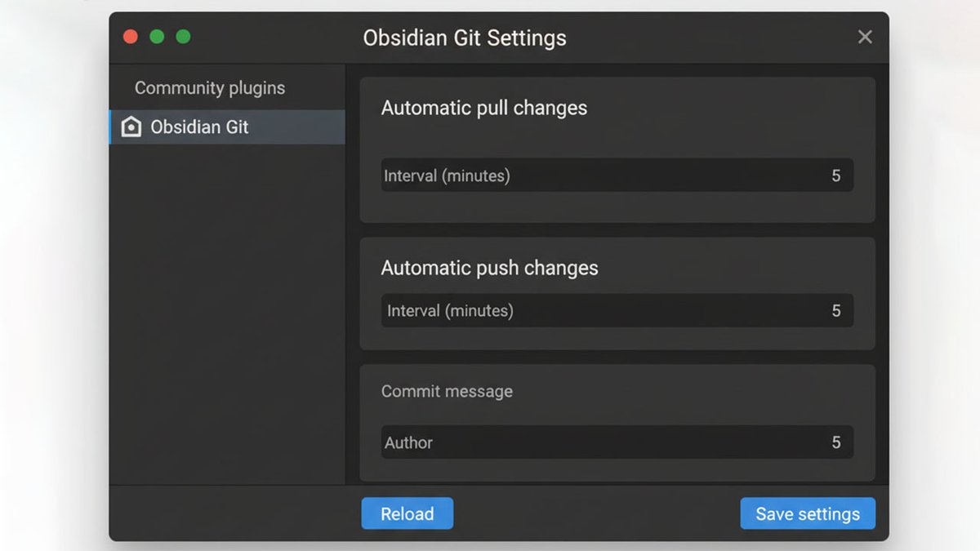980x551 pixels.
Task: Click the Author label text
Action: (408, 442)
